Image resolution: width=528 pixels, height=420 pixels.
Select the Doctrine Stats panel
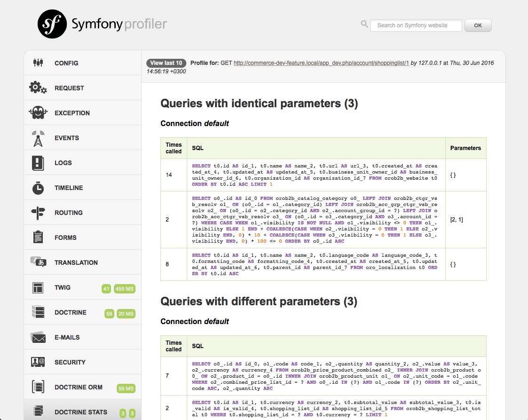(x=80, y=412)
